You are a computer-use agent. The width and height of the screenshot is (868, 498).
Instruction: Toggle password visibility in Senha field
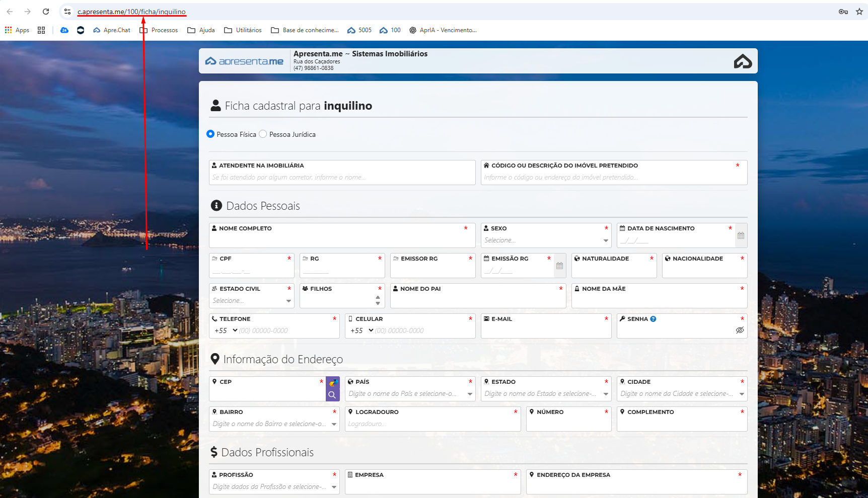tap(740, 330)
